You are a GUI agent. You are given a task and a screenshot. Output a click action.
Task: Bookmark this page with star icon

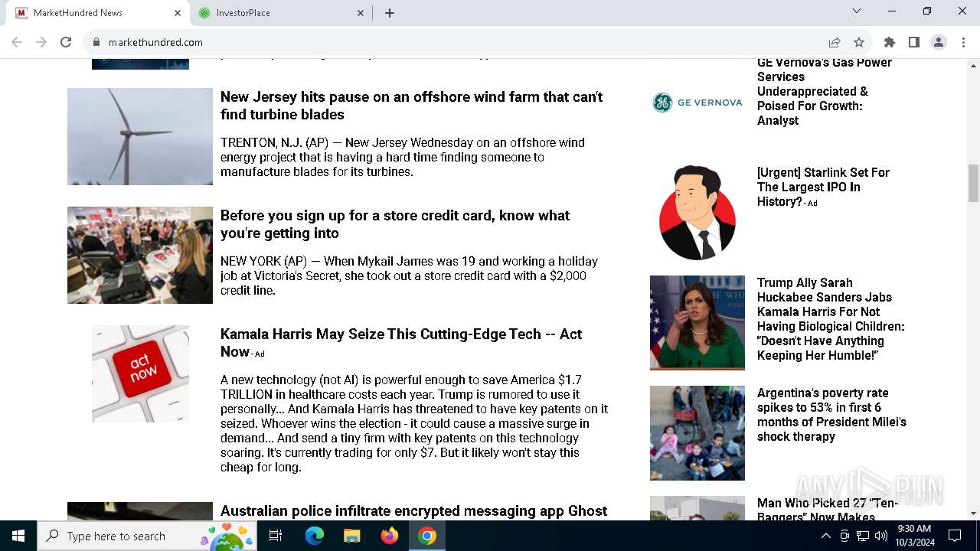[859, 42]
